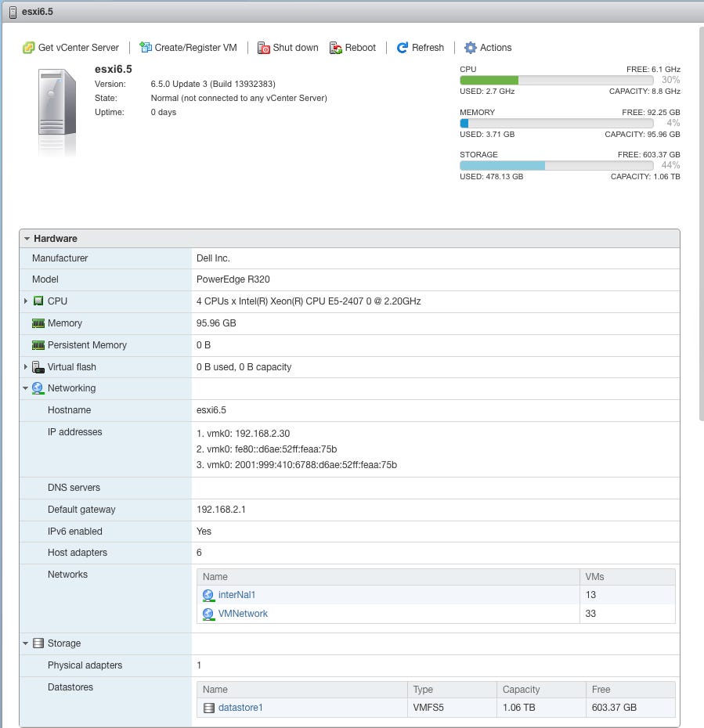Open the interNal1 network link
The height and width of the screenshot is (728, 704).
point(236,595)
